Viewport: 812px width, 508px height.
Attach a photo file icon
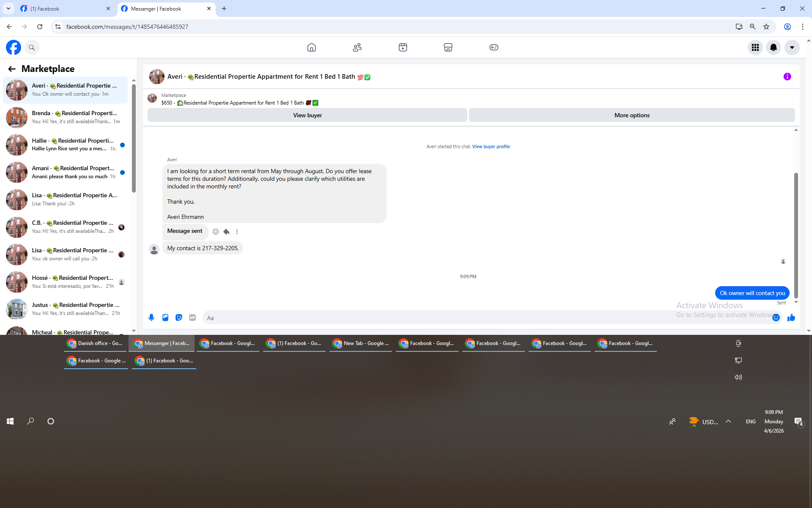[165, 317]
